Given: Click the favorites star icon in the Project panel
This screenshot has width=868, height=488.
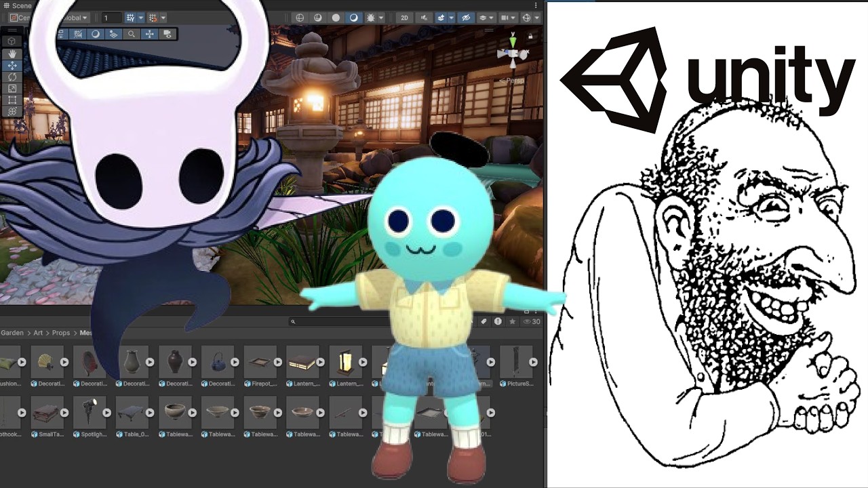Looking at the screenshot, I should click(512, 321).
